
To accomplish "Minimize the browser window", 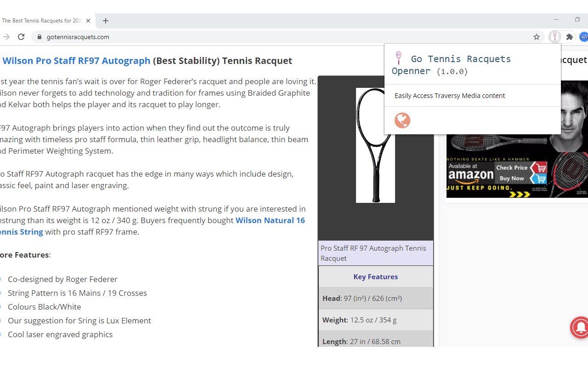I will [556, 20].
